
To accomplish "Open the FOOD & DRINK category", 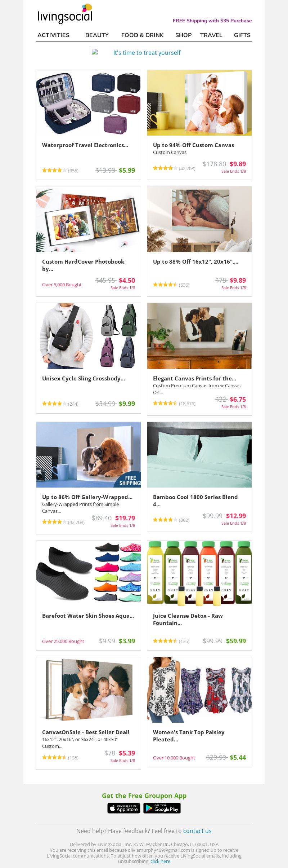I will tap(142, 35).
